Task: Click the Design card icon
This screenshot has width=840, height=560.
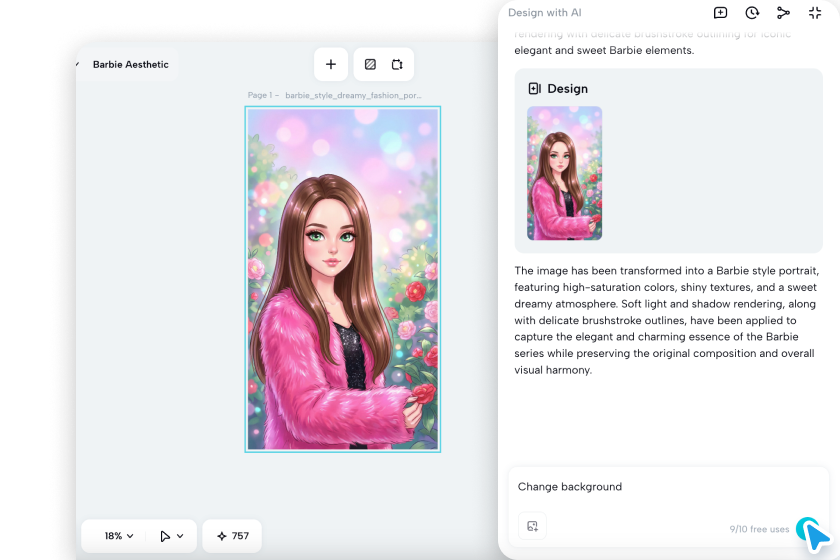Action: tap(535, 88)
